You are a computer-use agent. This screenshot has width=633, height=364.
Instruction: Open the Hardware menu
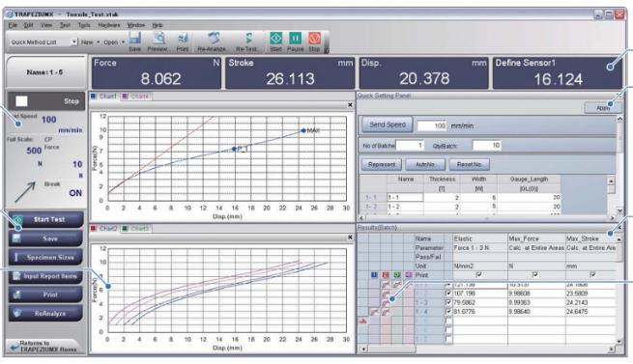click(x=109, y=25)
